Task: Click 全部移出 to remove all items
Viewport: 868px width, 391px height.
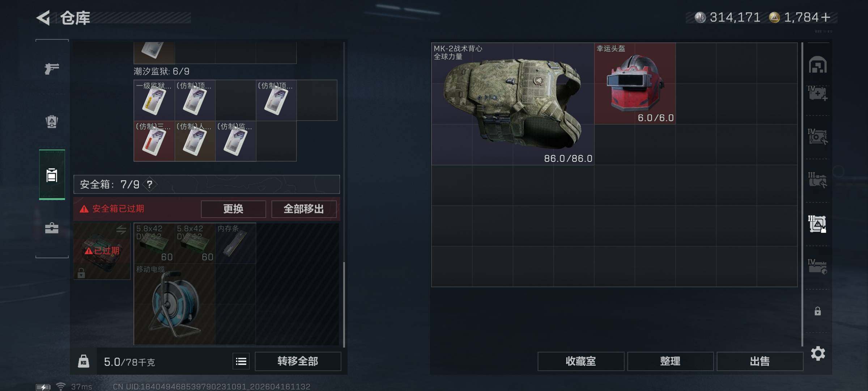Action: (304, 209)
